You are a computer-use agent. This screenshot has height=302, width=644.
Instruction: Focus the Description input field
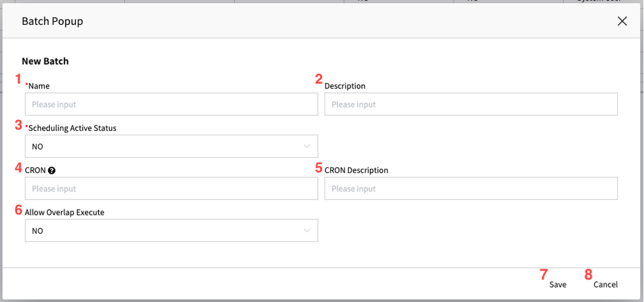(x=471, y=104)
